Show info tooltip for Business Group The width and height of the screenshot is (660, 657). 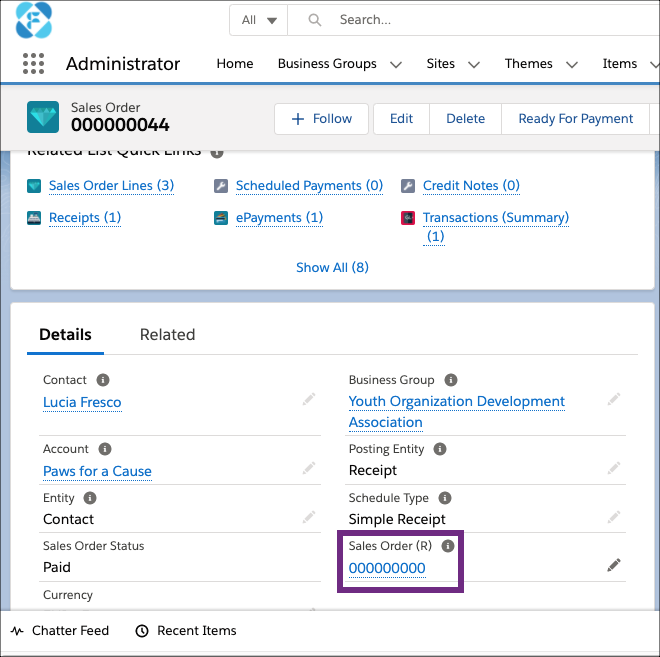click(451, 380)
